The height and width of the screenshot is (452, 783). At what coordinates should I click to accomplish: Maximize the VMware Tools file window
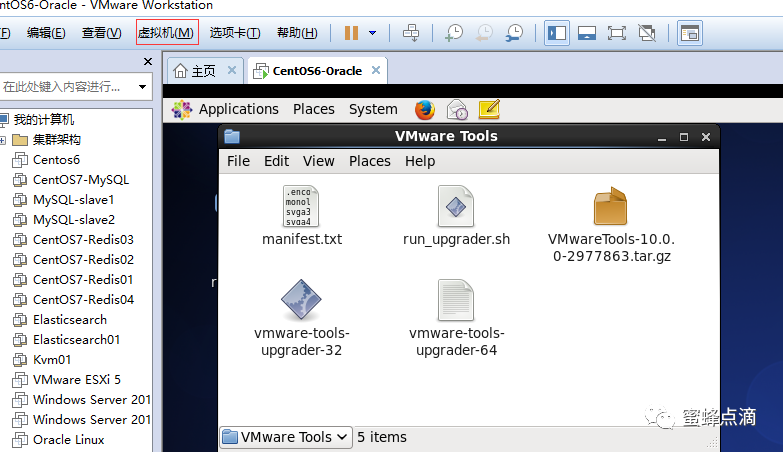point(684,137)
